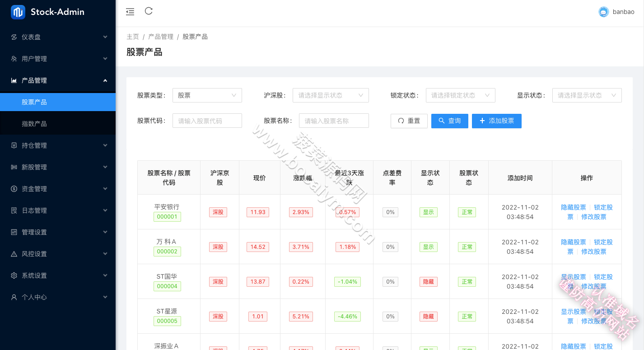Click the -1.04% three-day change tag
The width and height of the screenshot is (644, 350).
(x=348, y=282)
